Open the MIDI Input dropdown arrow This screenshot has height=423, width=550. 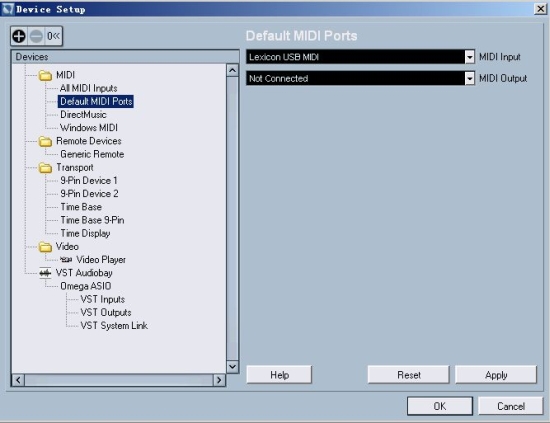[469, 57]
